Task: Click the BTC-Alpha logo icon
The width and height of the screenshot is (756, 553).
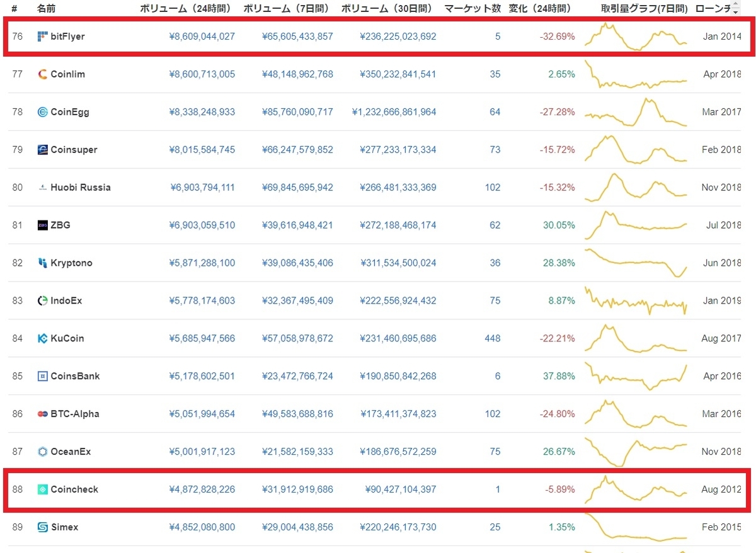Action: [x=43, y=414]
